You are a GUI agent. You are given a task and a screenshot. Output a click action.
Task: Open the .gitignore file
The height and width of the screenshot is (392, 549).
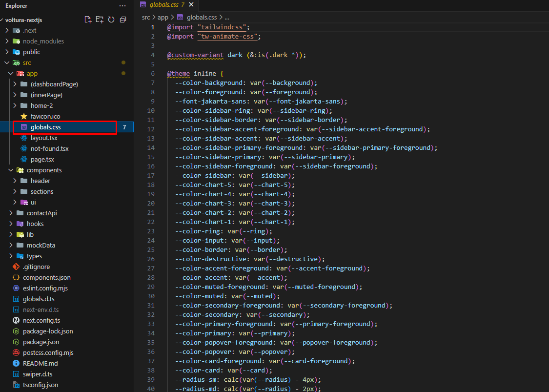(36, 267)
